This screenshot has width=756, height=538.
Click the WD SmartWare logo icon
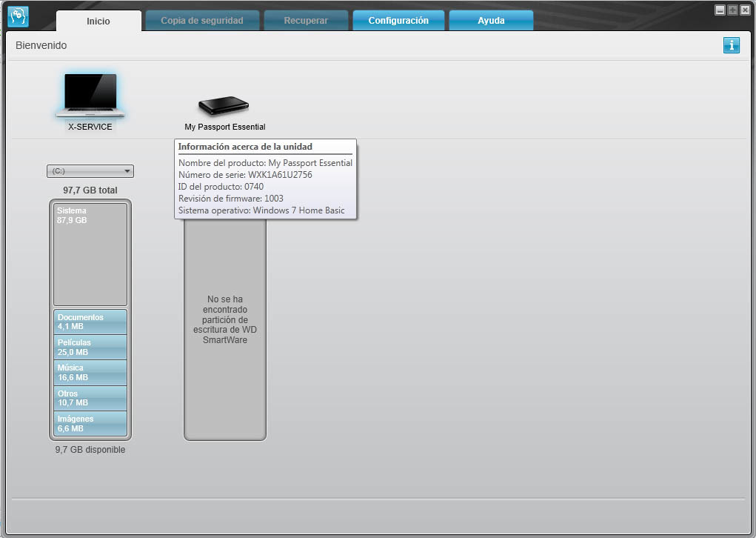point(19,17)
